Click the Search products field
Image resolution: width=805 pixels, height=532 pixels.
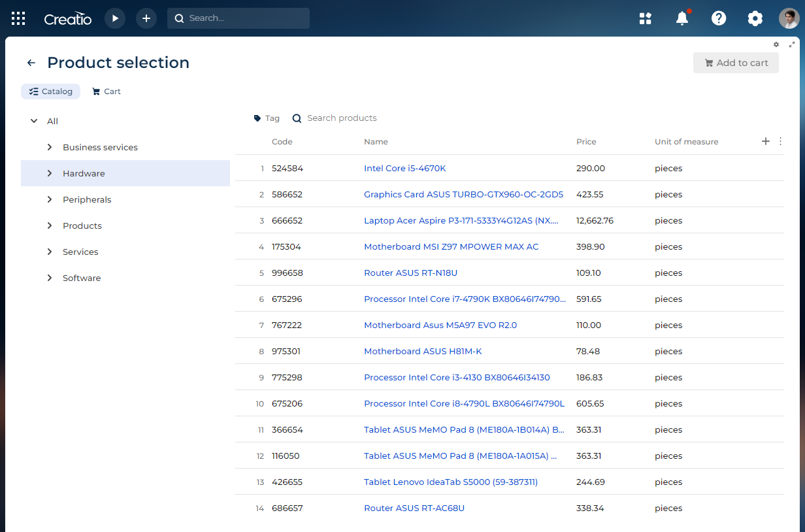coord(342,118)
